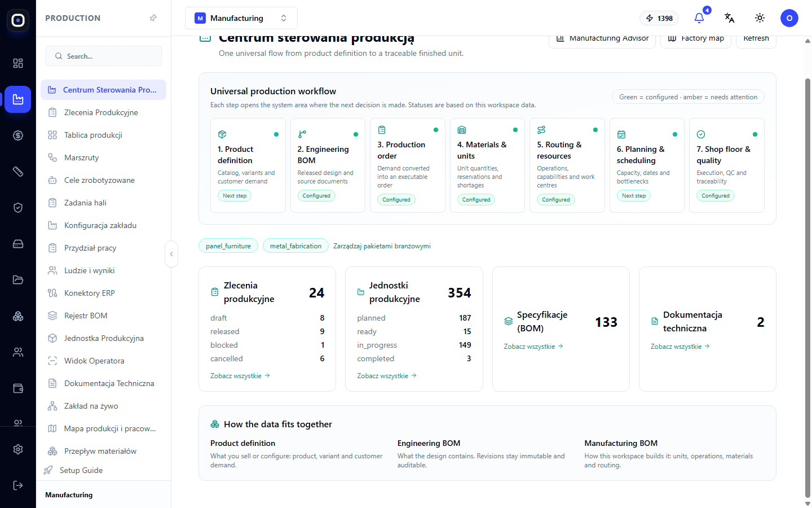The width and height of the screenshot is (812, 508).
Task: Click the sidebar Search field
Action: pos(104,56)
